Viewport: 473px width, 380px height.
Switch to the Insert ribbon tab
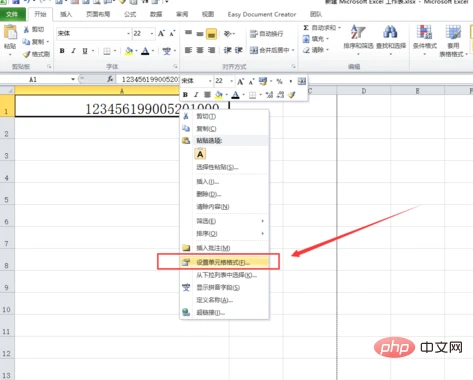coord(66,14)
